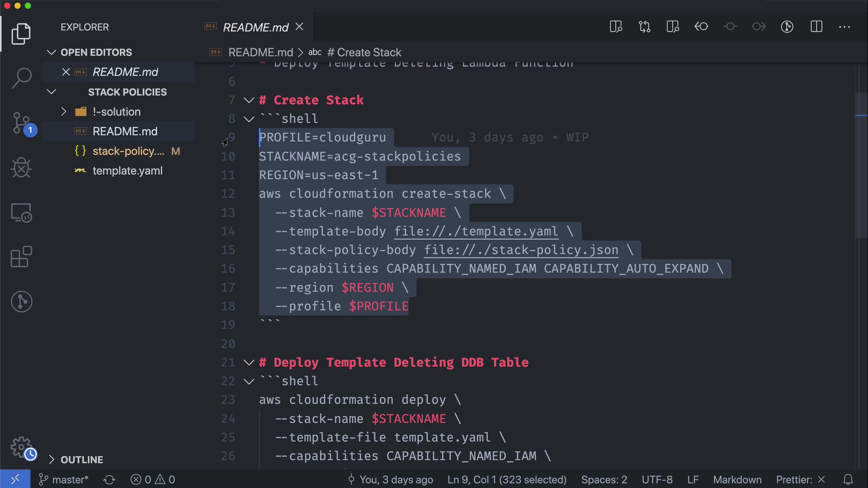The width and height of the screenshot is (868, 488).
Task: Click the Synchronize Changes status icon
Action: (x=109, y=479)
